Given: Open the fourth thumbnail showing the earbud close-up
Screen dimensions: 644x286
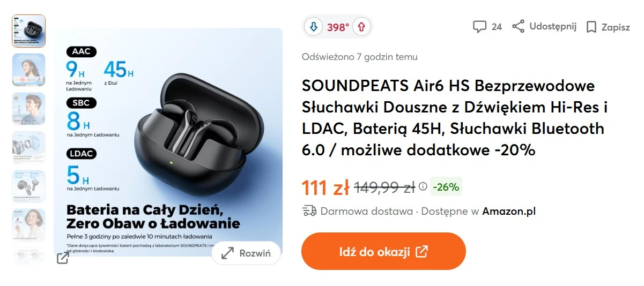Looking at the screenshot, I should coord(29,147).
